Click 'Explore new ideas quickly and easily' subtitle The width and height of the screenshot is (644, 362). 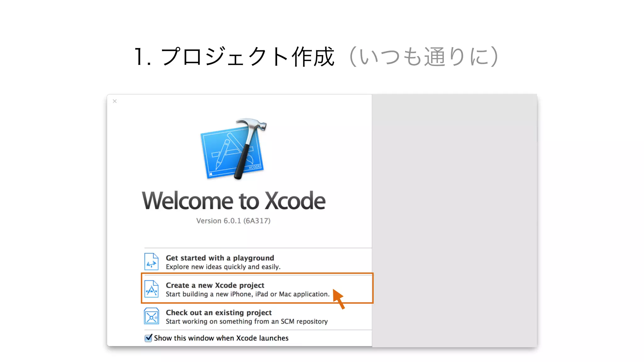coord(223,267)
